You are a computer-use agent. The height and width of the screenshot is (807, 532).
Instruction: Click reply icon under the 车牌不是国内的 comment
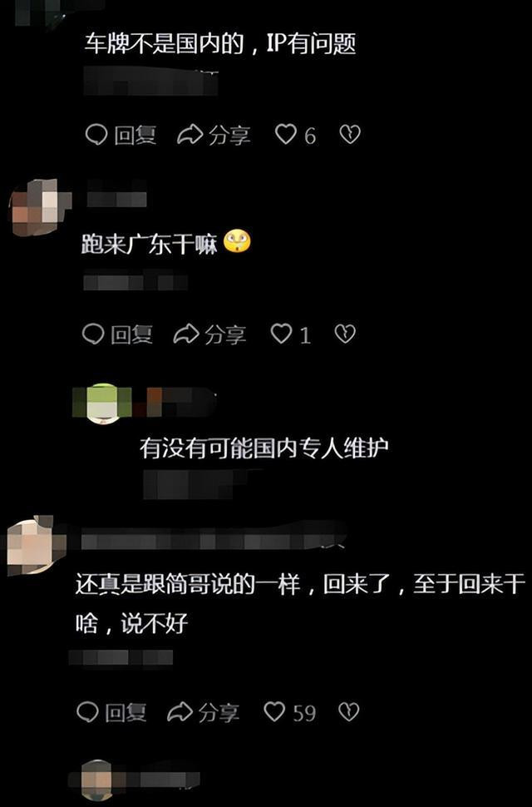[96, 135]
